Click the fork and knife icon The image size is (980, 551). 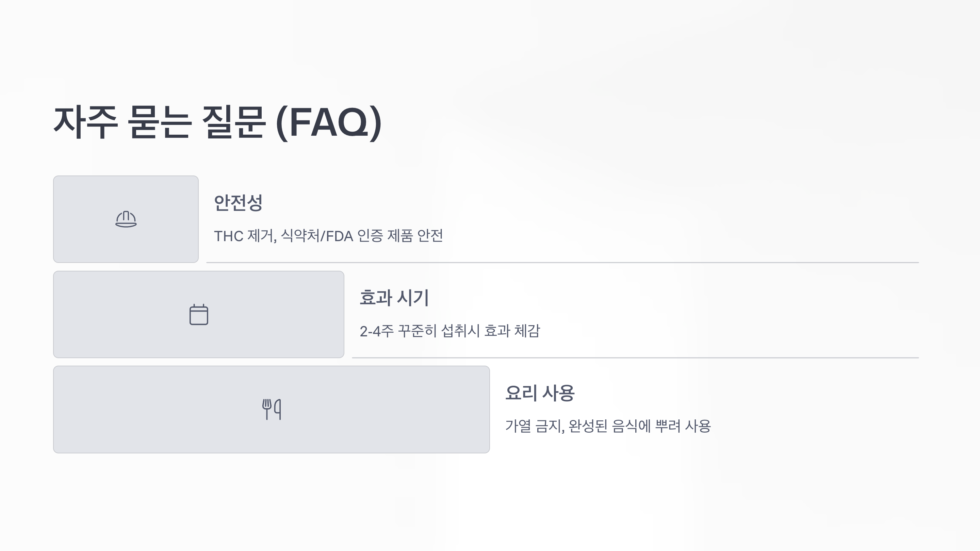[272, 410]
